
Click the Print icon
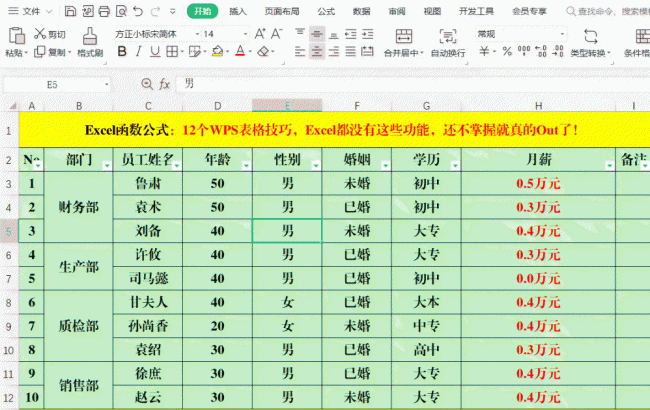[x=104, y=11]
